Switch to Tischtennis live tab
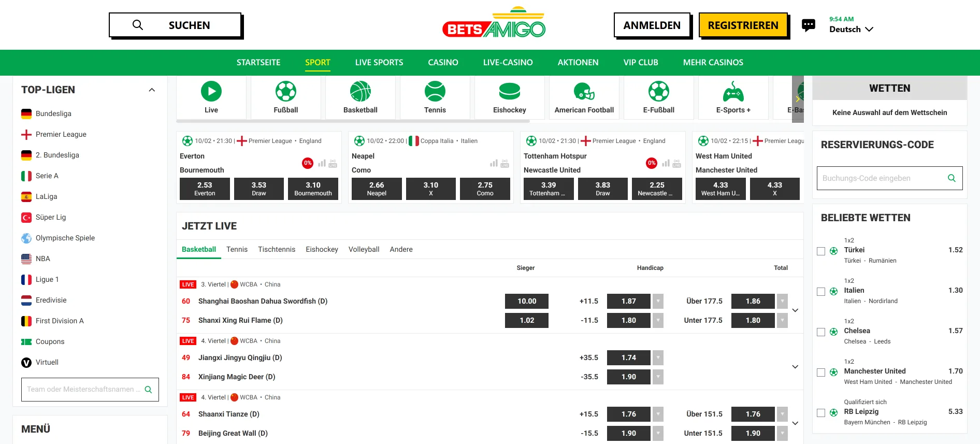 point(277,249)
